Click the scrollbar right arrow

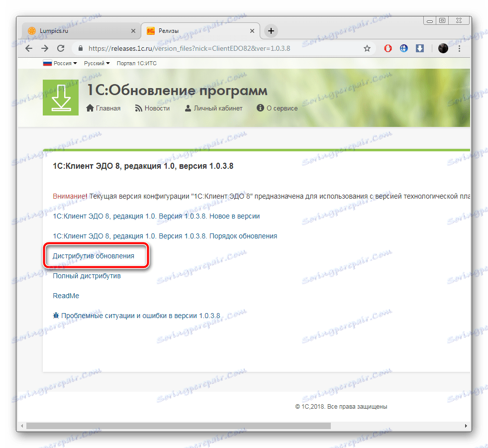point(466,426)
